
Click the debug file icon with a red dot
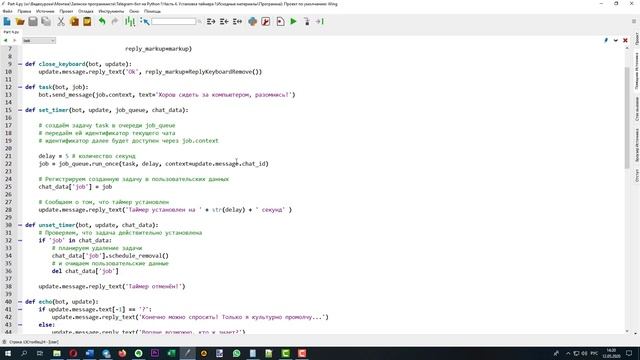tap(280, 21)
